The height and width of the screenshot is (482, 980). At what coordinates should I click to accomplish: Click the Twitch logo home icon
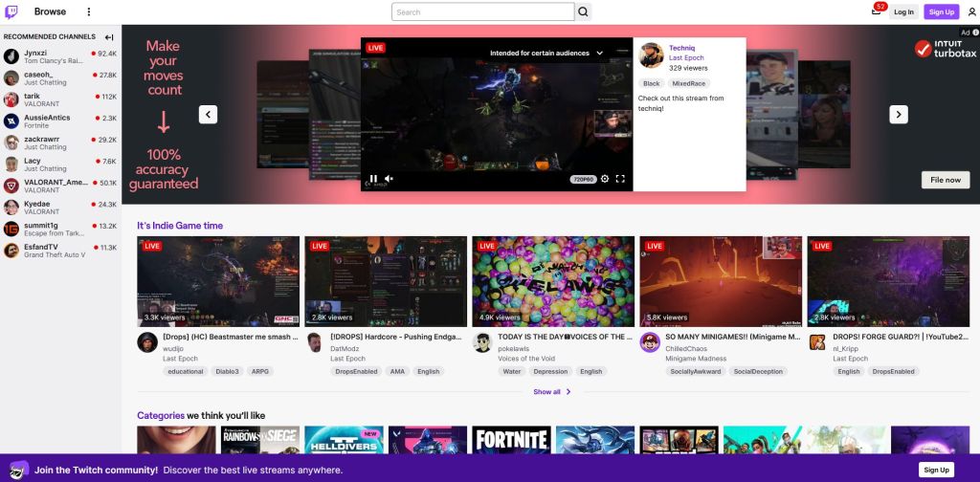pyautogui.click(x=11, y=11)
